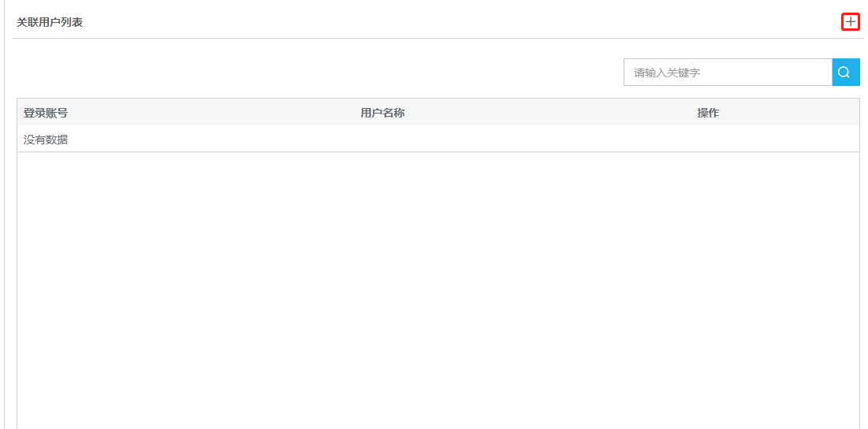Click header row between 登录账号 and 用户名称

click(x=214, y=113)
